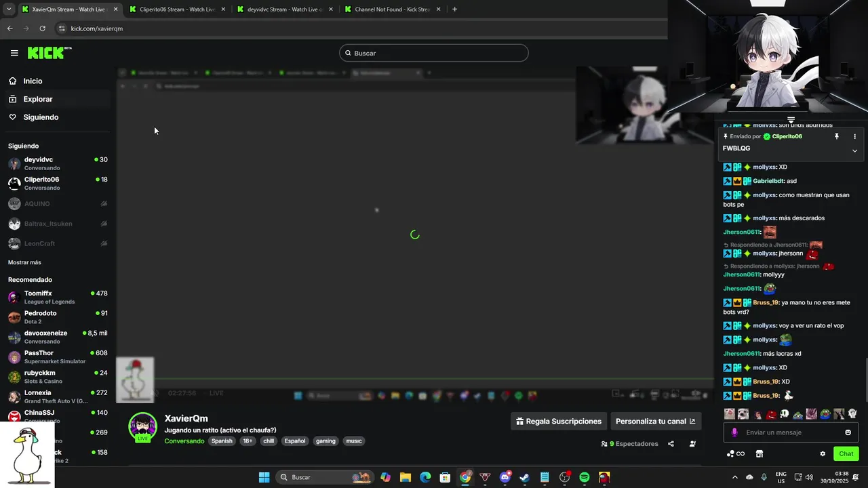Open offline AQUINO channel

click(57, 203)
